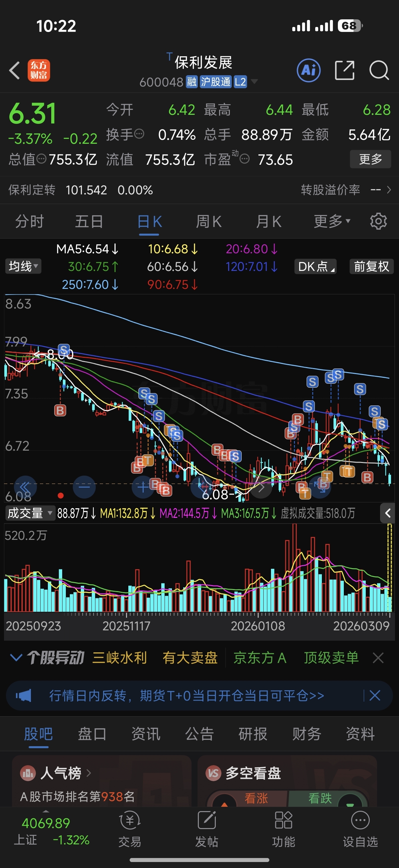Open the DK点 dropdown

point(316,266)
